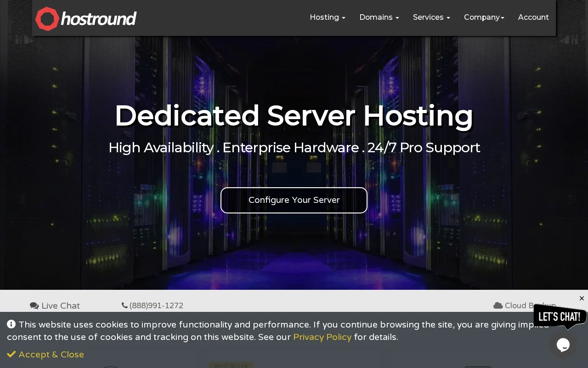Image resolution: width=588 pixels, height=368 pixels.
Task: Dismiss the Let's Chat popup
Action: click(x=582, y=299)
